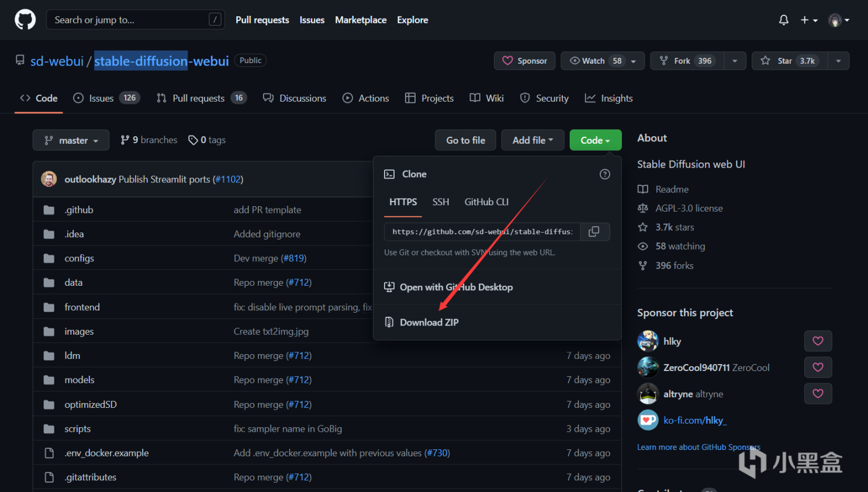Focus the Search or jump to field

(x=136, y=20)
